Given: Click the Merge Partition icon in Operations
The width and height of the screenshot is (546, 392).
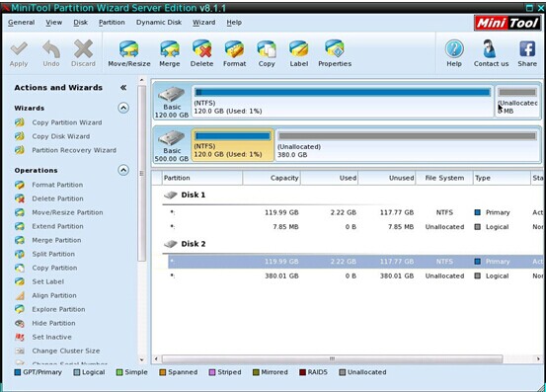Looking at the screenshot, I should 20,240.
